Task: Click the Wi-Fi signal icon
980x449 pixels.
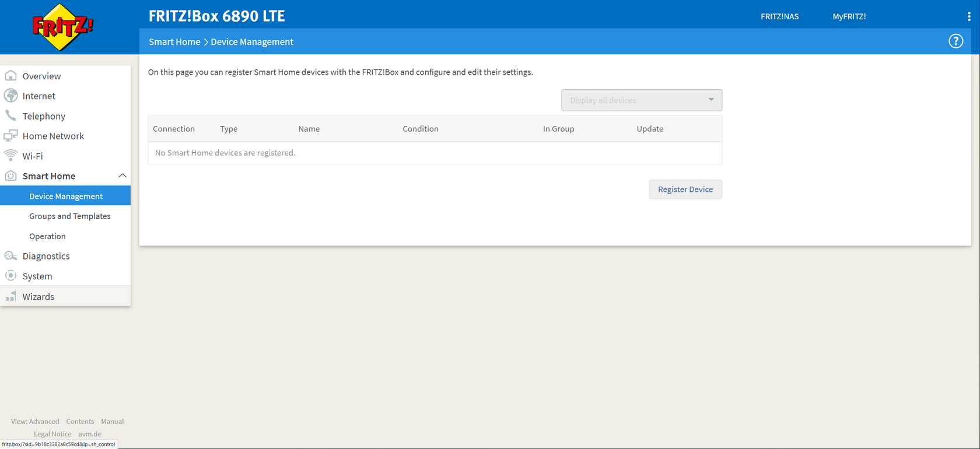Action: coord(10,156)
